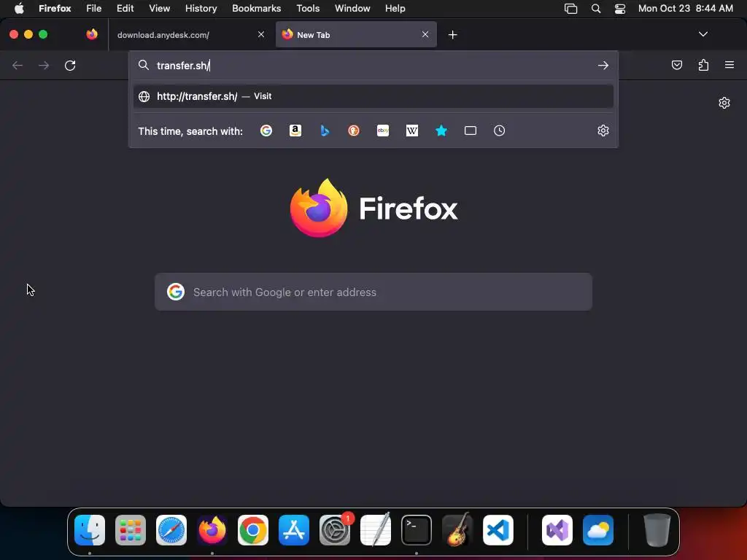747x560 pixels.
Task: Open Visual Studio Code from the dock
Action: click(498, 530)
